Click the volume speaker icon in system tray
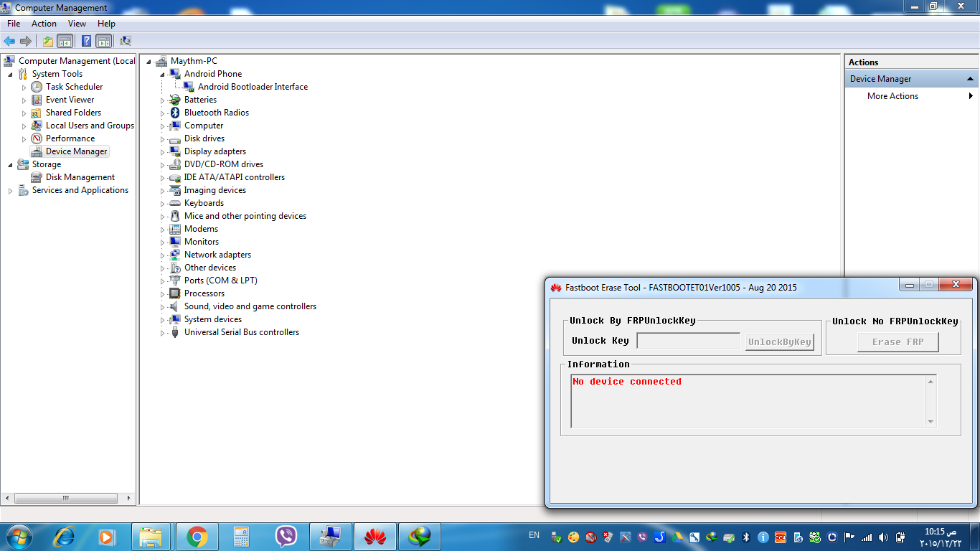This screenshot has height=551, width=980. pyautogui.click(x=882, y=537)
